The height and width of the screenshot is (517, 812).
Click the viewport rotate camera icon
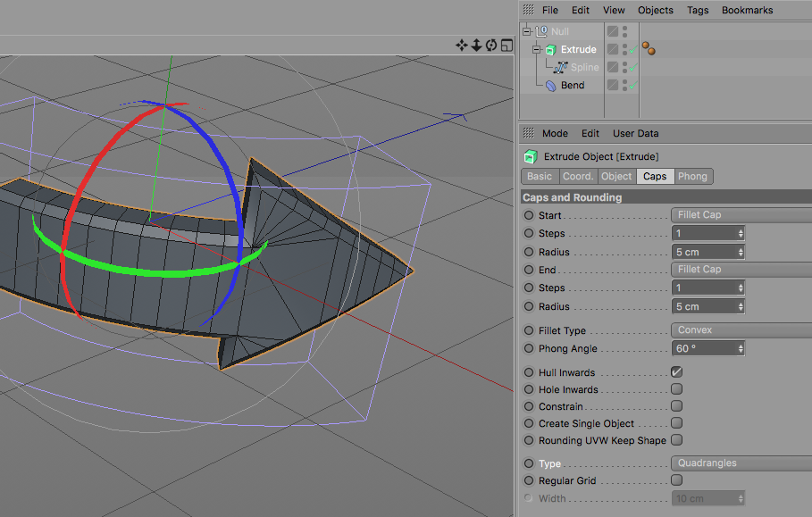490,45
